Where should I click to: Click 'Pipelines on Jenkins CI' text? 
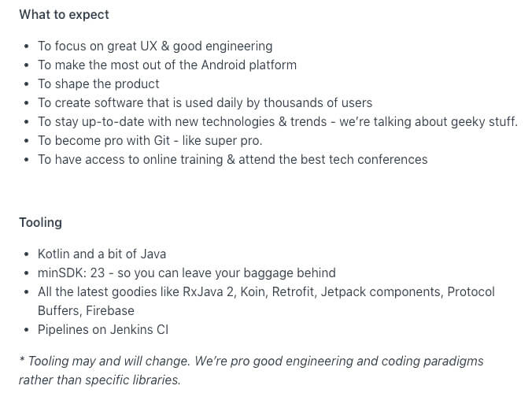click(103, 329)
